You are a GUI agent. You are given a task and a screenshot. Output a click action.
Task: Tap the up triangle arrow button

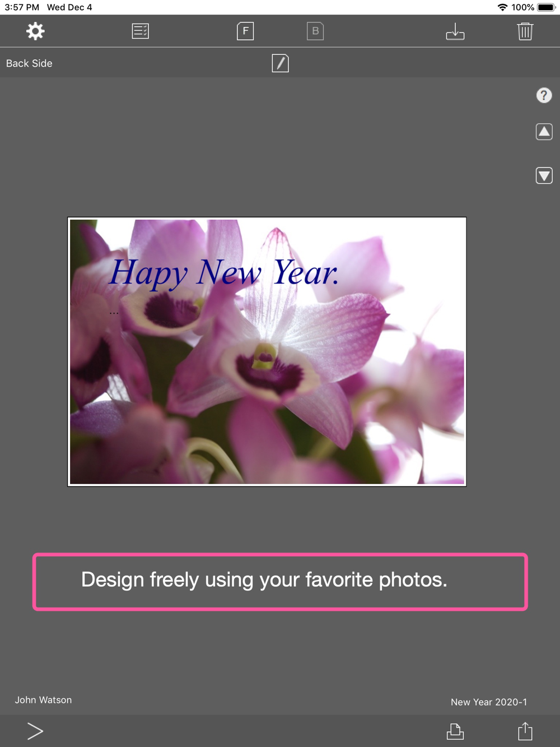[x=544, y=132]
